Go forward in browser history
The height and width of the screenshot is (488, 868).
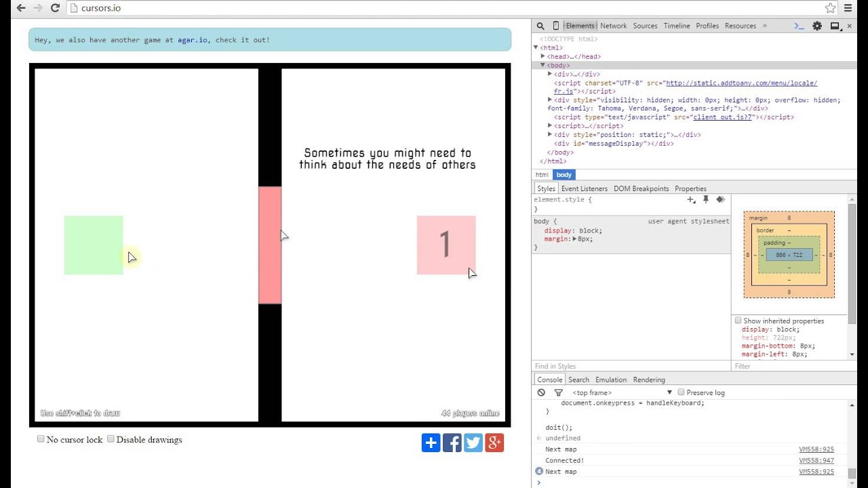tap(38, 8)
